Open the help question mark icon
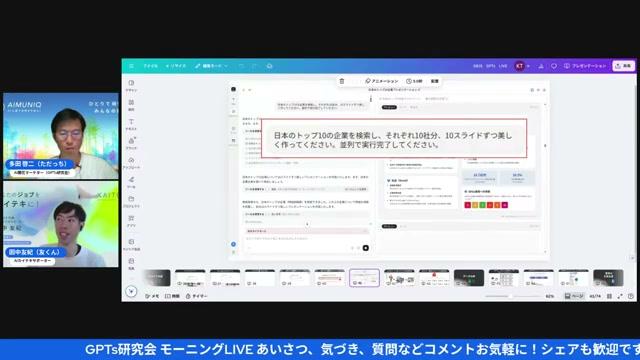This screenshot has width=640, height=360. (x=631, y=296)
